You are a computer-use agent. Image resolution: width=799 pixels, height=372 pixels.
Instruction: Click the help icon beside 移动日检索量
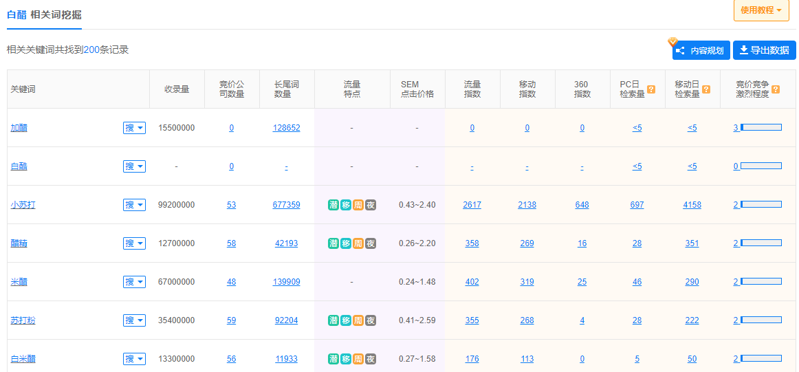(x=706, y=89)
